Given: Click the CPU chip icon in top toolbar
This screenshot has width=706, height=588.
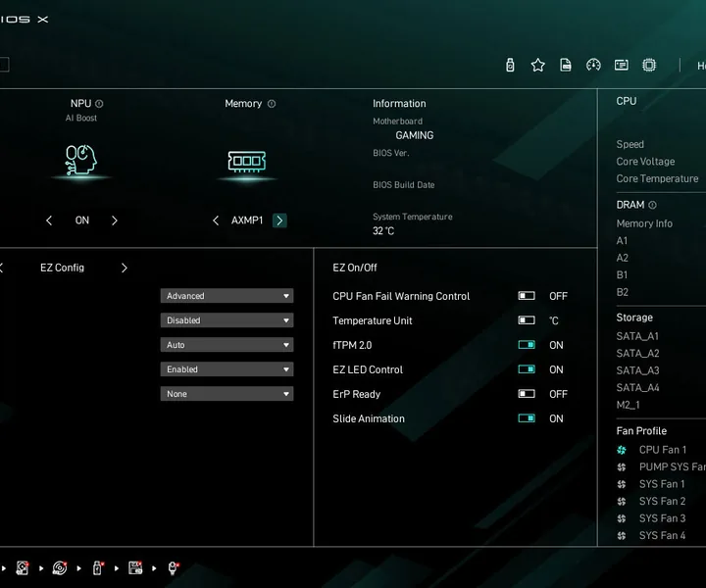Looking at the screenshot, I should pos(649,66).
